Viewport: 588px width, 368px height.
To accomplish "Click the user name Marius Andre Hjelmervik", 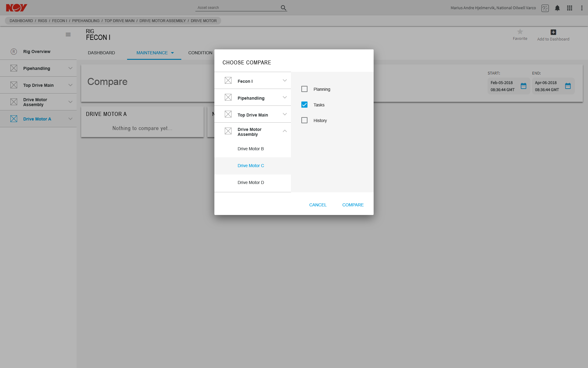I will point(493,8).
